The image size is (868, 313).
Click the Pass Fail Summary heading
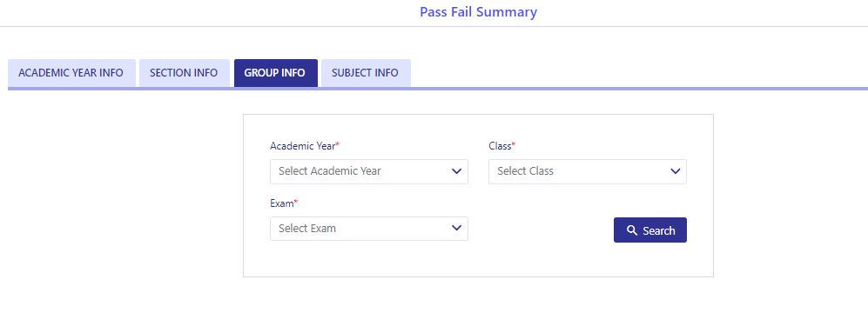[478, 11]
